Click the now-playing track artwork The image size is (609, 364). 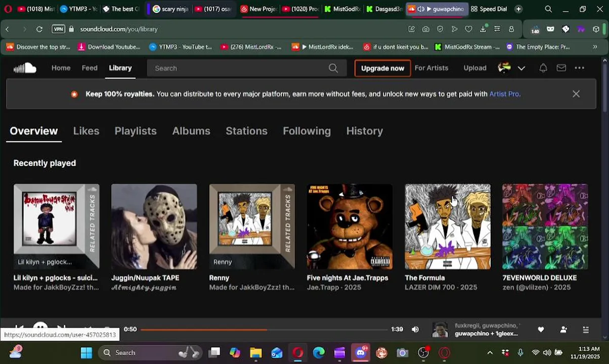[x=440, y=330]
